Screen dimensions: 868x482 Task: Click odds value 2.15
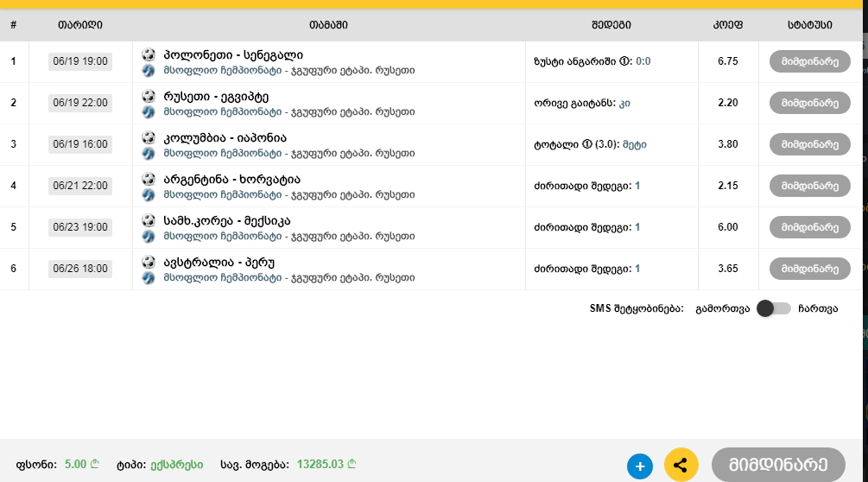(x=728, y=186)
